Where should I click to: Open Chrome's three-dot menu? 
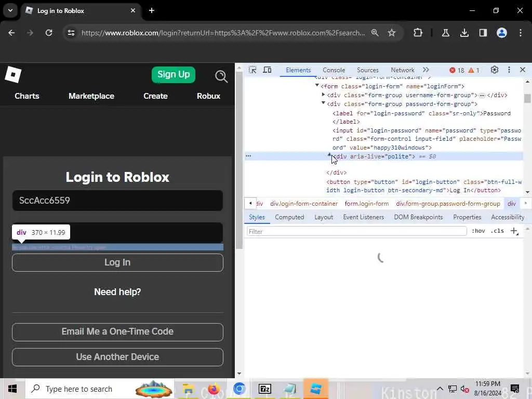tap(521, 33)
